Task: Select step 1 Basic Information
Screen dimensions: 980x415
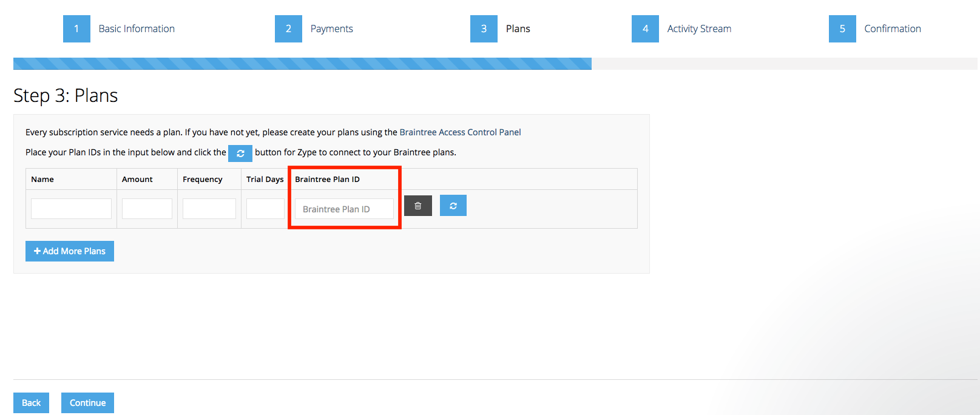Action: pyautogui.click(x=119, y=29)
